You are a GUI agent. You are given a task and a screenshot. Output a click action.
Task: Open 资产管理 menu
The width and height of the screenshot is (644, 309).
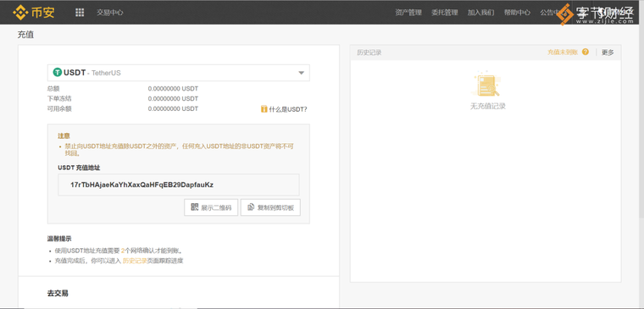tap(408, 13)
